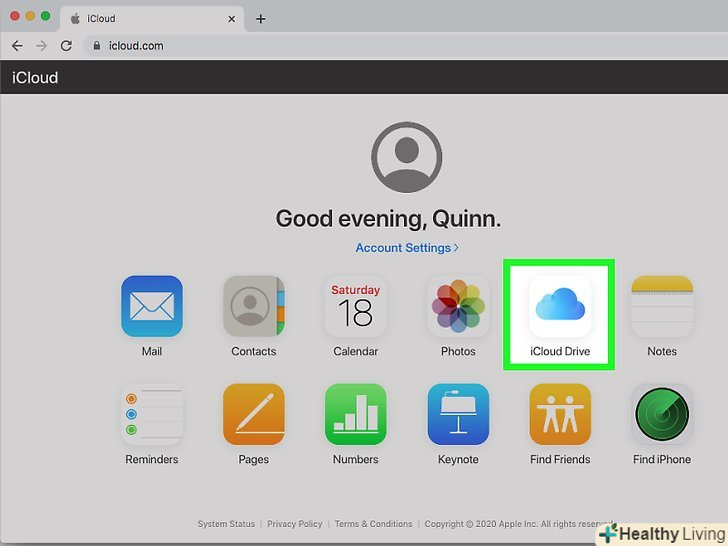Viewport: 728px width, 546px height.
Task: Open the Numbers app icon
Action: click(356, 414)
